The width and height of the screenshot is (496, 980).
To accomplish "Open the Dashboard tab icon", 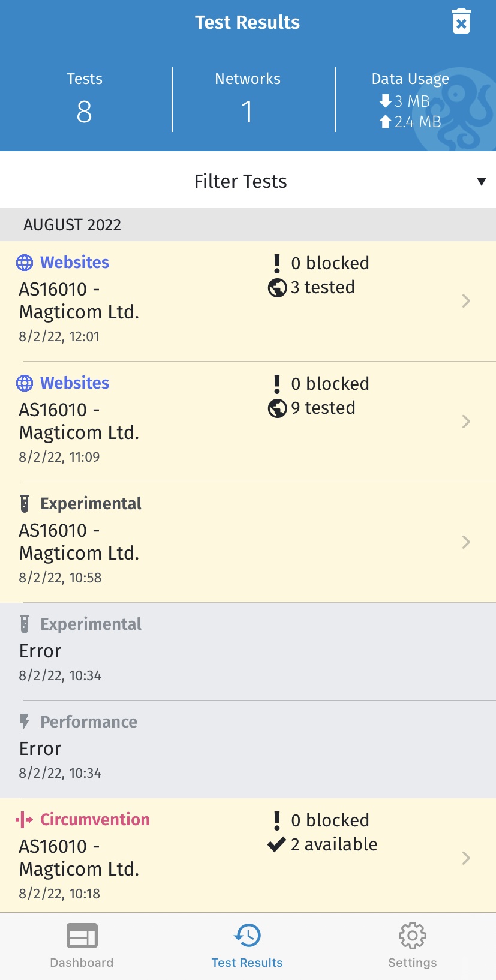I will (x=82, y=936).
